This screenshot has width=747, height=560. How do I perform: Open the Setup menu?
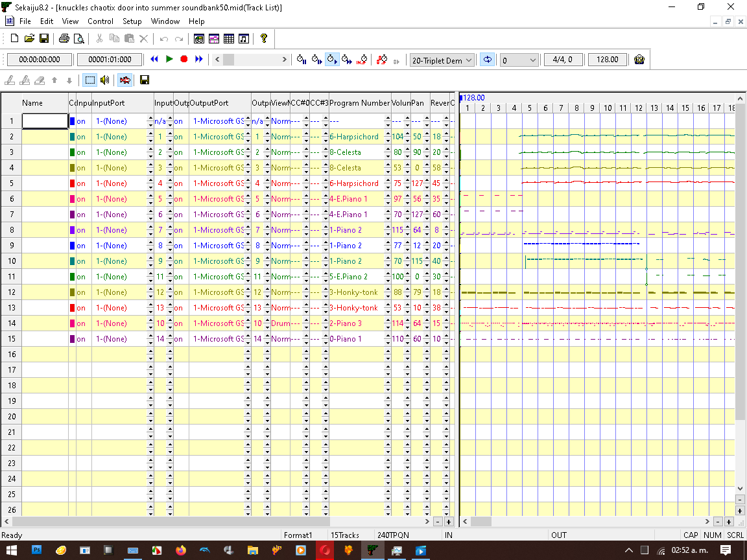click(x=132, y=21)
